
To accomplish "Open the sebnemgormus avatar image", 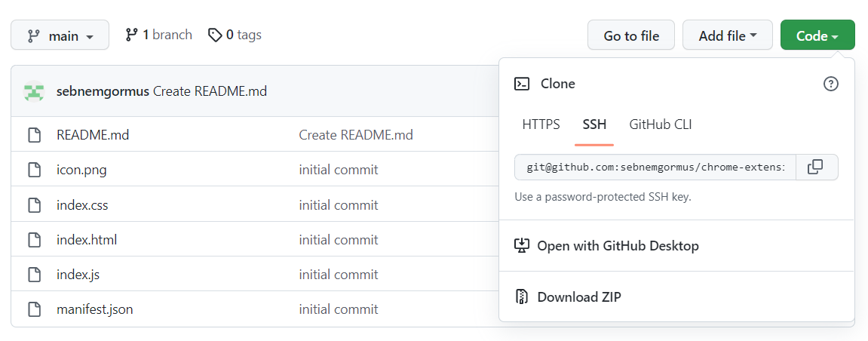I will tap(34, 91).
